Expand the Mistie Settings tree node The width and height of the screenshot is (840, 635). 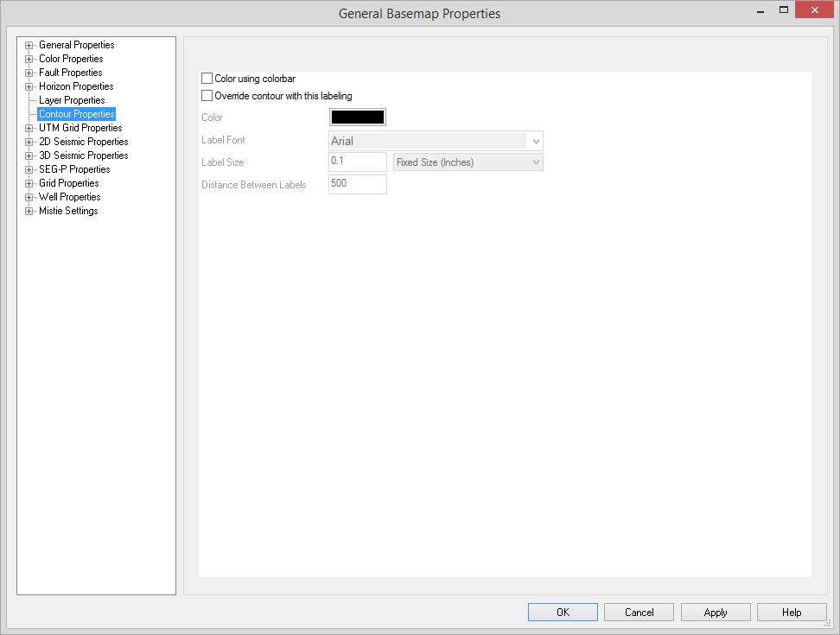(x=29, y=211)
